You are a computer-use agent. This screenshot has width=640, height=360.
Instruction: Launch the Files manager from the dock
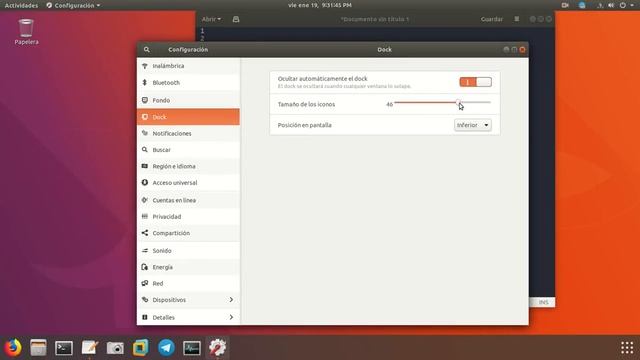tap(38, 348)
